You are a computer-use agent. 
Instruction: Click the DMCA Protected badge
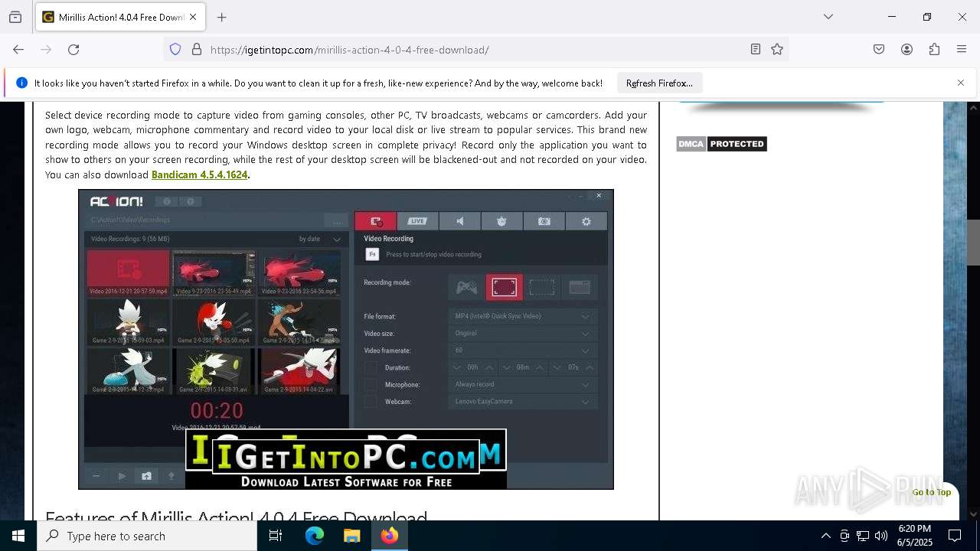pyautogui.click(x=721, y=144)
